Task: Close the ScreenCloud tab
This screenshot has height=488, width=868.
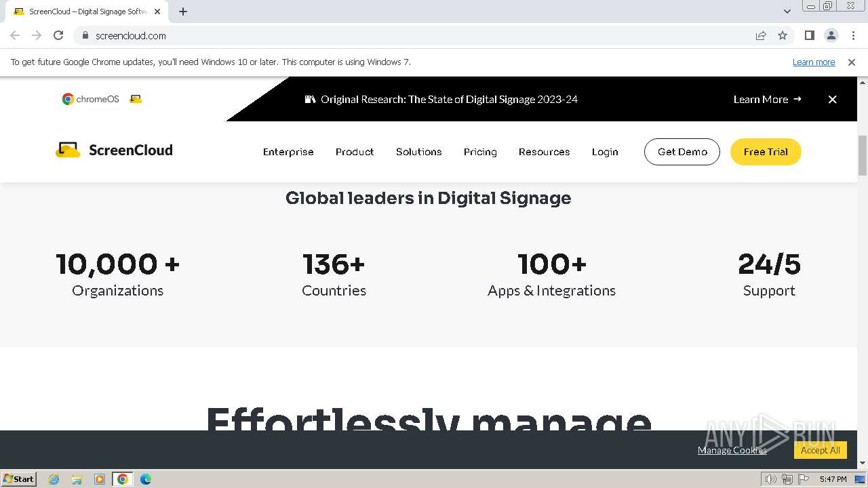Action: click(x=157, y=12)
